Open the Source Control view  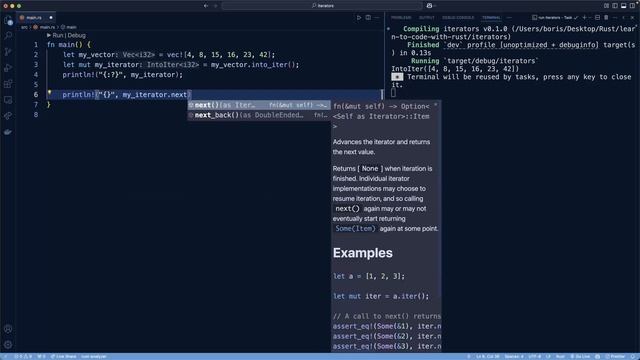[x=8, y=52]
